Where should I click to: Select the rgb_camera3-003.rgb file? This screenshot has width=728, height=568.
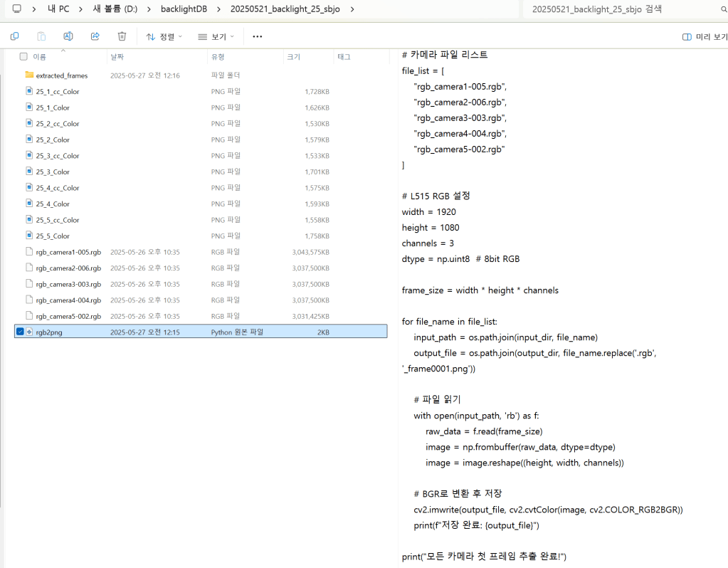pyautogui.click(x=68, y=284)
